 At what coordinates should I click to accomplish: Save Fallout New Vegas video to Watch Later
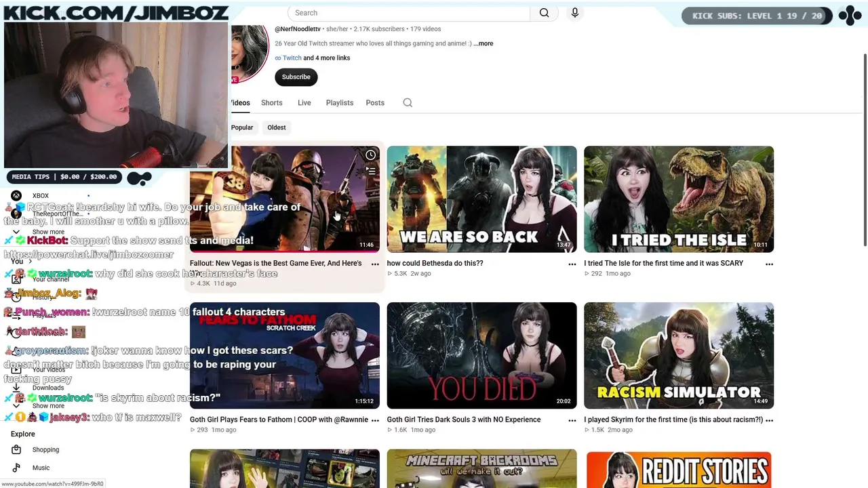(370, 155)
